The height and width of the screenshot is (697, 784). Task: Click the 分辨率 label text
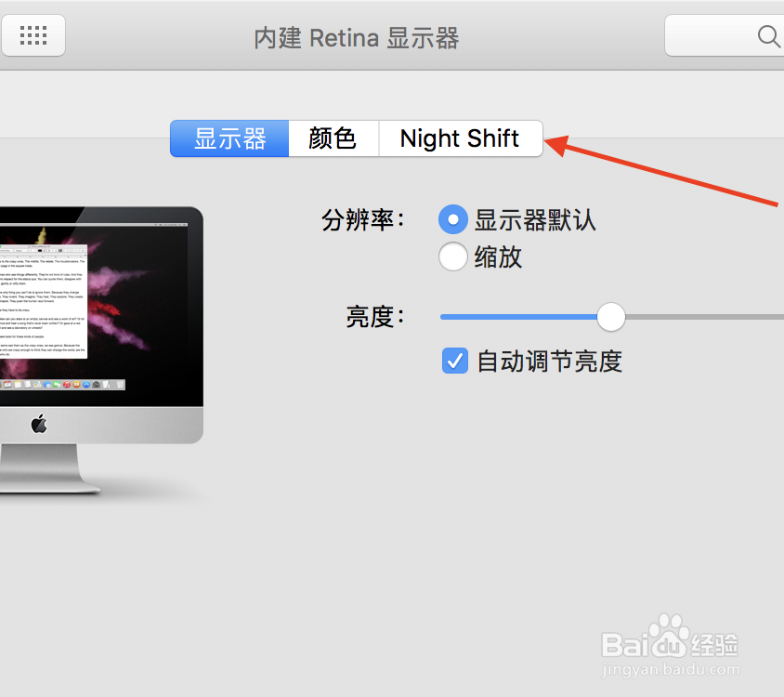click(x=363, y=219)
